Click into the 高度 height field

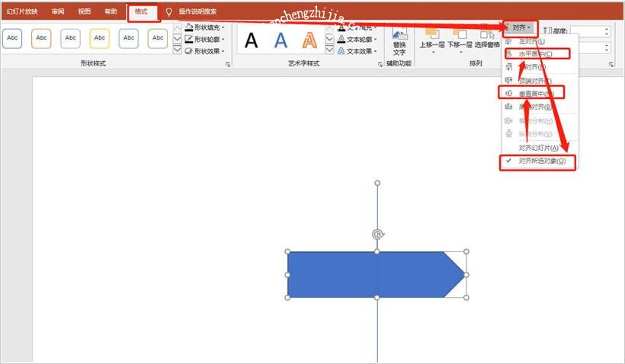tap(586, 31)
